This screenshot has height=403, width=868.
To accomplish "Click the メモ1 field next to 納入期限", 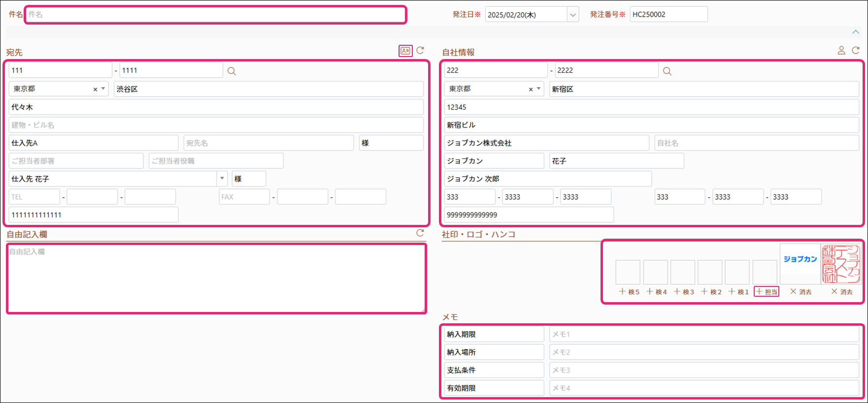I will 704,335.
